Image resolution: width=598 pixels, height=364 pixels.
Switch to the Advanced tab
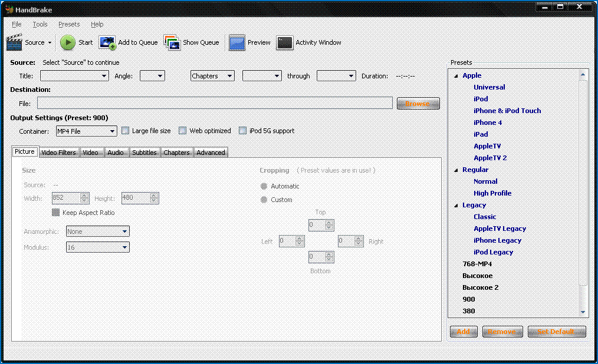[x=211, y=153]
